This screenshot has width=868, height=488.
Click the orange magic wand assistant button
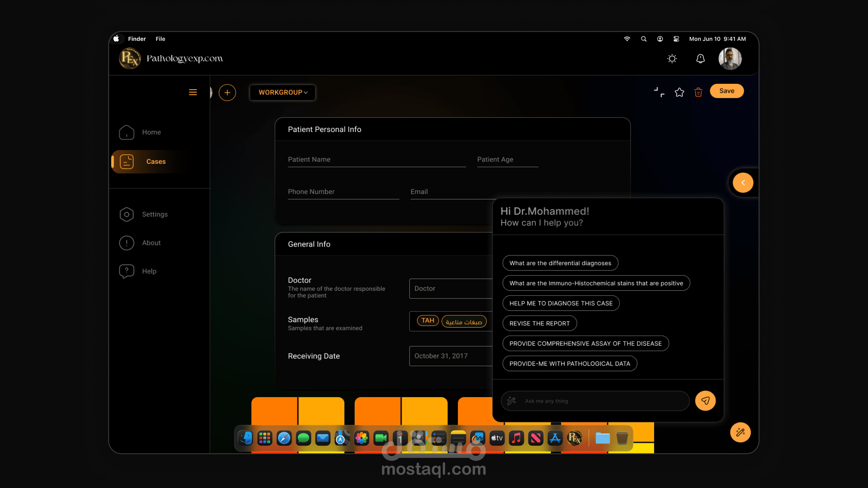pyautogui.click(x=740, y=432)
